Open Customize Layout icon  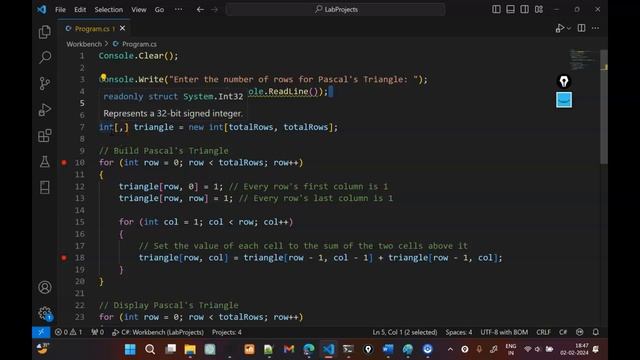[x=539, y=9]
